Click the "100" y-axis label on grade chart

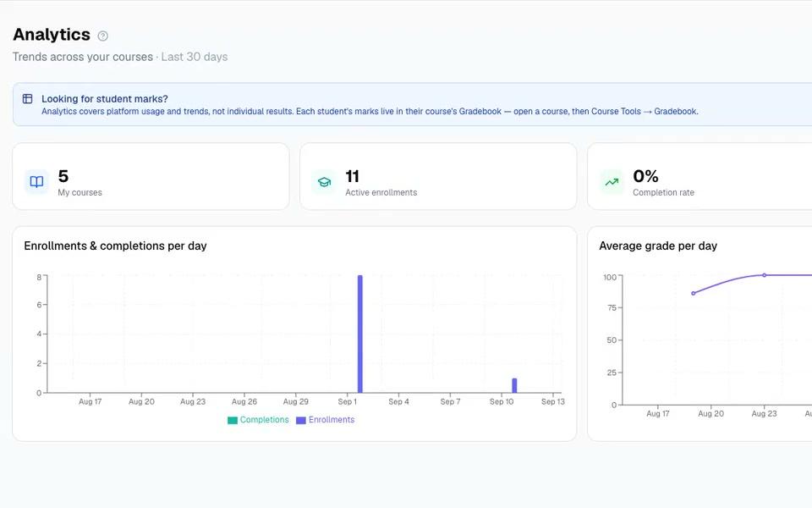[610, 278]
